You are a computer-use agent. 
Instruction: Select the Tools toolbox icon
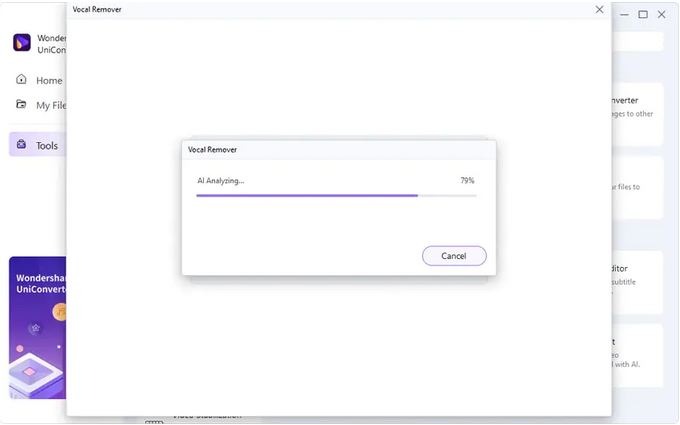21,144
